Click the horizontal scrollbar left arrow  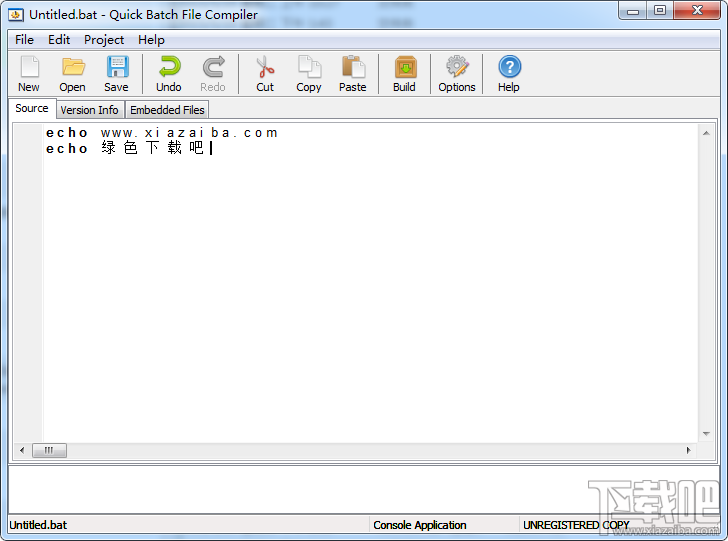(x=22, y=450)
